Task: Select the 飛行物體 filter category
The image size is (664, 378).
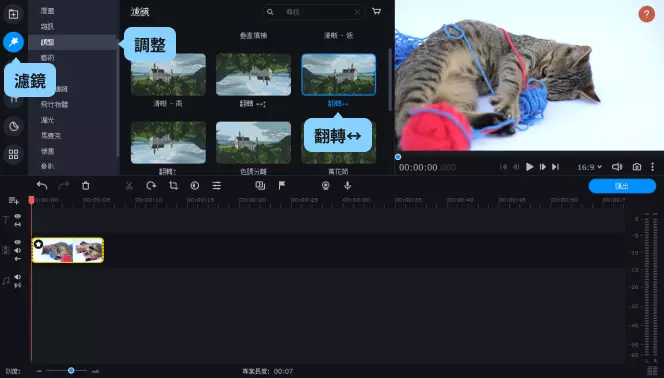Action: [54, 104]
